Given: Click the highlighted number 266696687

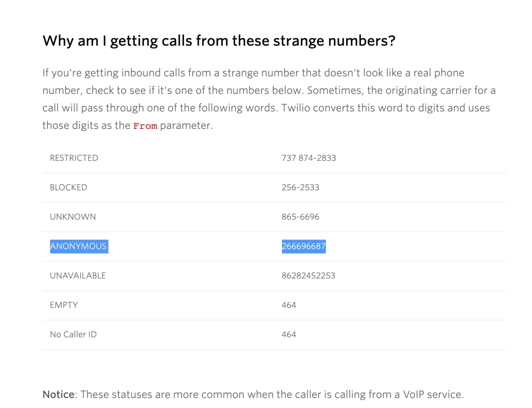Looking at the screenshot, I should pyautogui.click(x=303, y=246).
